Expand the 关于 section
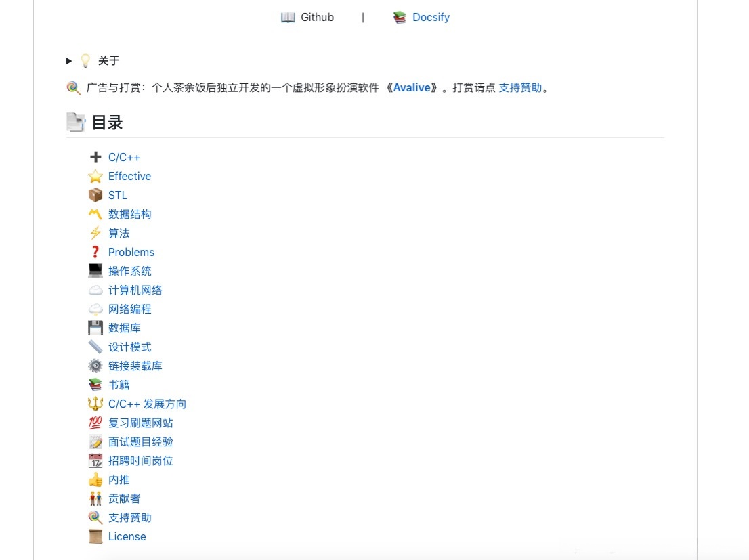This screenshot has height=560, width=749. point(68,60)
